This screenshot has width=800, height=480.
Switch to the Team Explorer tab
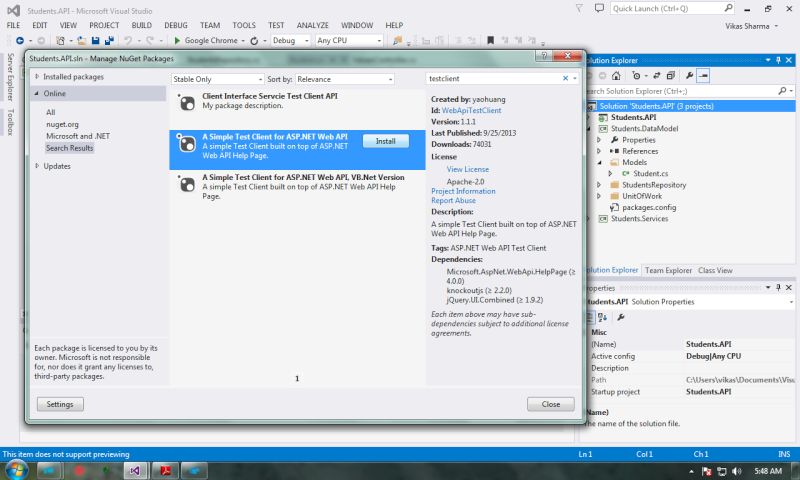point(668,270)
